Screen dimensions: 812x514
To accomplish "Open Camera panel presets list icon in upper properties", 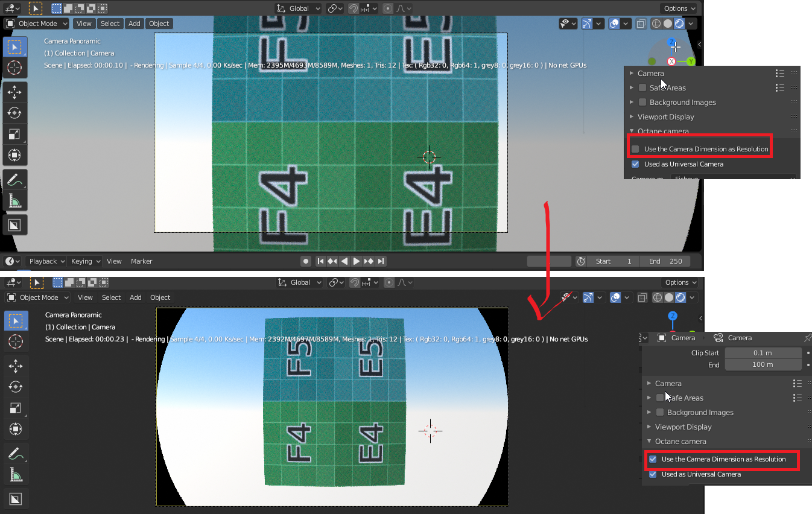I will (780, 73).
